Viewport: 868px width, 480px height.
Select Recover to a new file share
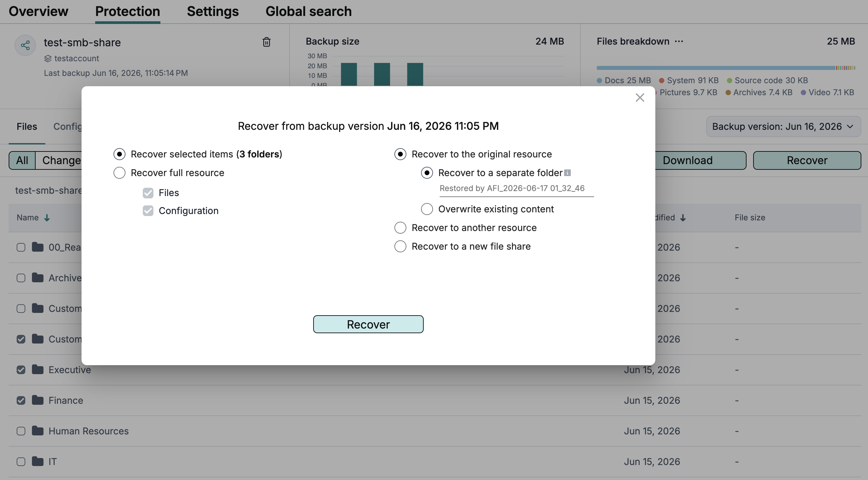click(400, 246)
